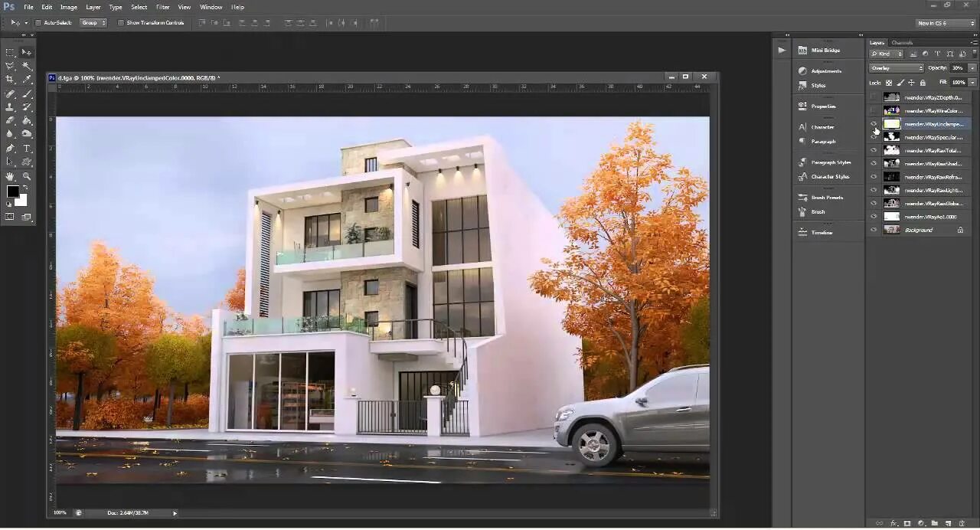Image resolution: width=980 pixels, height=530 pixels.
Task: Select the Clone Stamp tool
Action: 10,107
